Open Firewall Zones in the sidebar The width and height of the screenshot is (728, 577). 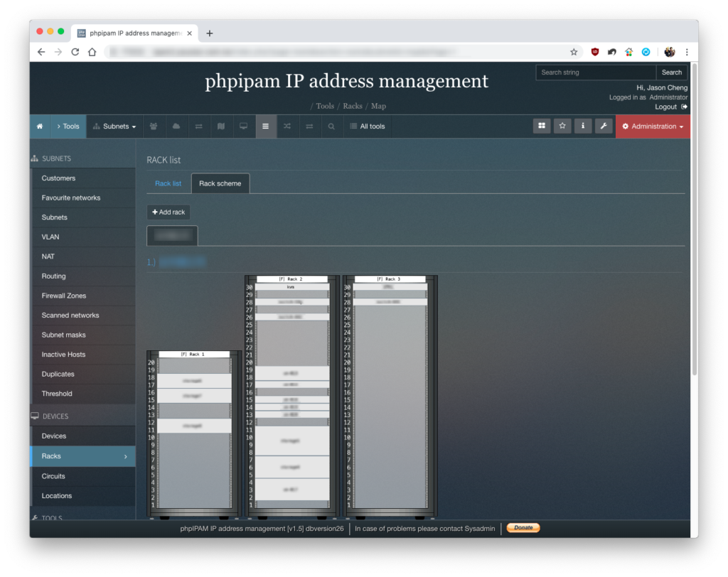pos(83,296)
